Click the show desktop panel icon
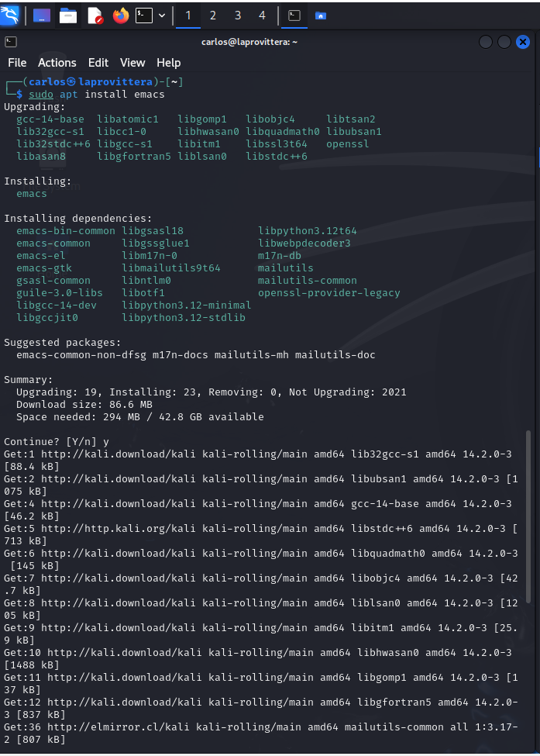The width and height of the screenshot is (540, 756). tap(42, 16)
